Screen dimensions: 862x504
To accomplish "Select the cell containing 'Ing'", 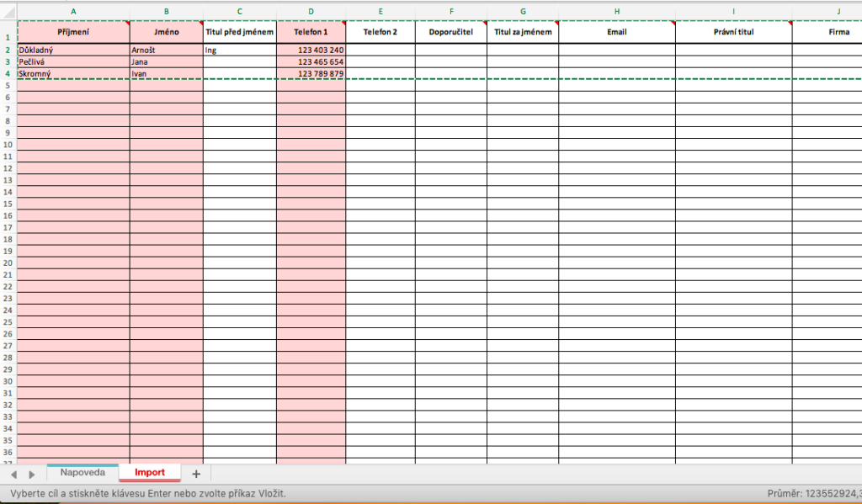I will click(240, 50).
